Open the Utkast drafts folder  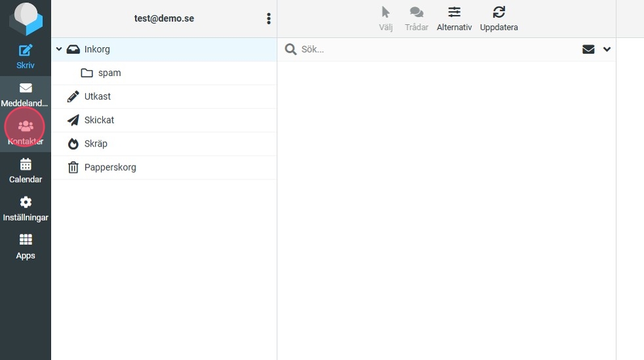tap(97, 96)
